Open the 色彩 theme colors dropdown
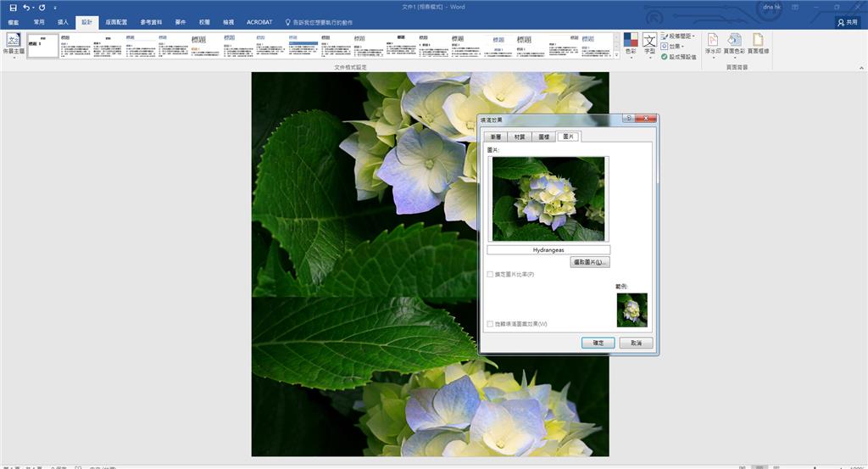This screenshot has width=868, height=469. tap(631, 44)
